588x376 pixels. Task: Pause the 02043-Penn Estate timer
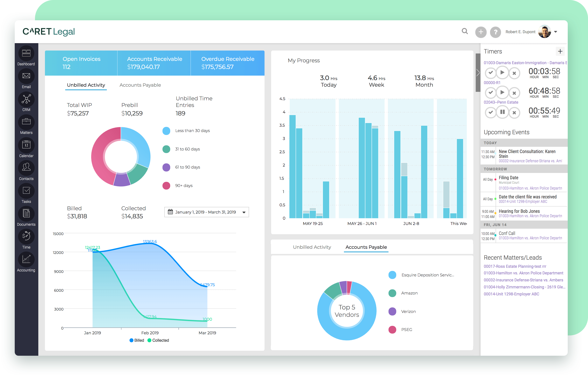[x=502, y=112]
